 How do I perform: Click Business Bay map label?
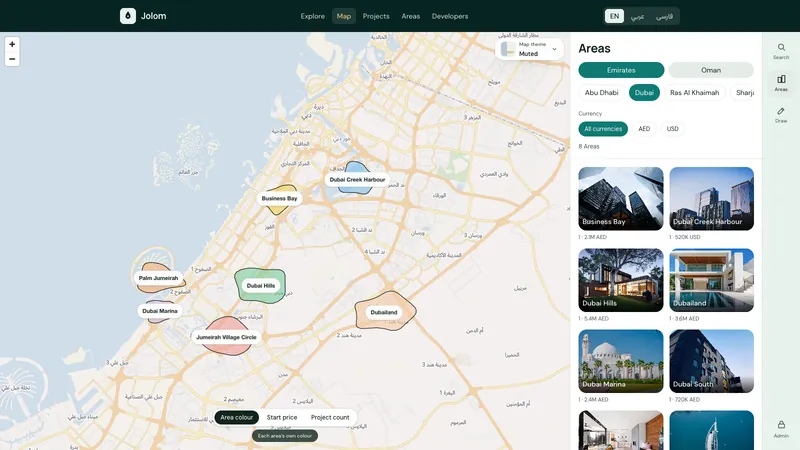[279, 198]
